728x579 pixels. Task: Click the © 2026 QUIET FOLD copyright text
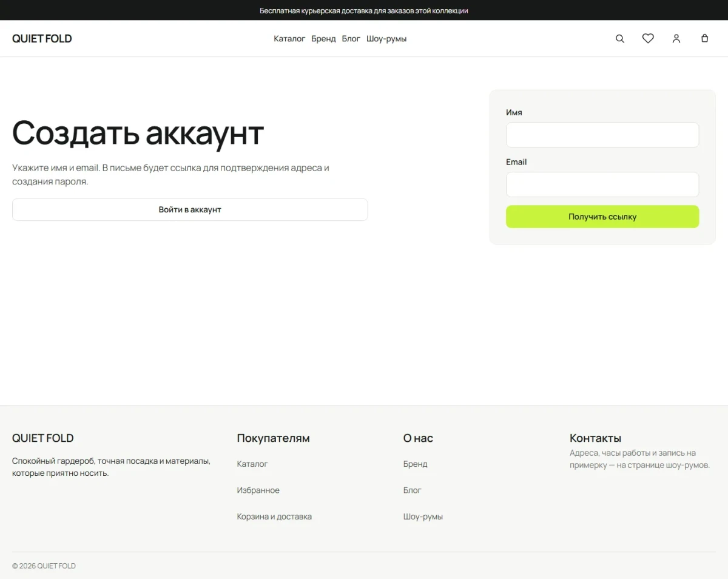tap(44, 566)
